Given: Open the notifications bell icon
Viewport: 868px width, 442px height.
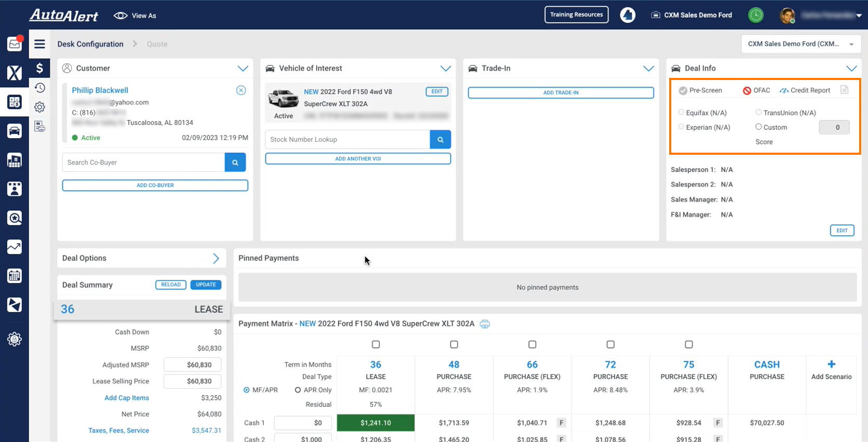Looking at the screenshot, I should coord(628,15).
